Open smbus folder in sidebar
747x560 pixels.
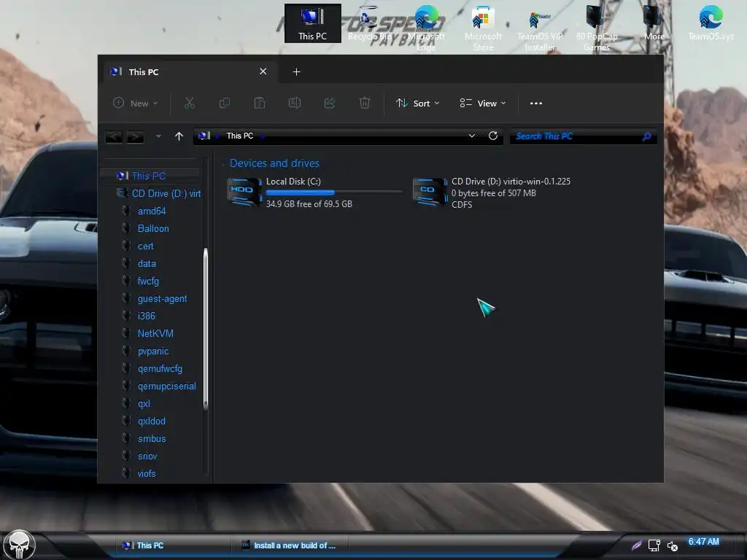(x=152, y=439)
